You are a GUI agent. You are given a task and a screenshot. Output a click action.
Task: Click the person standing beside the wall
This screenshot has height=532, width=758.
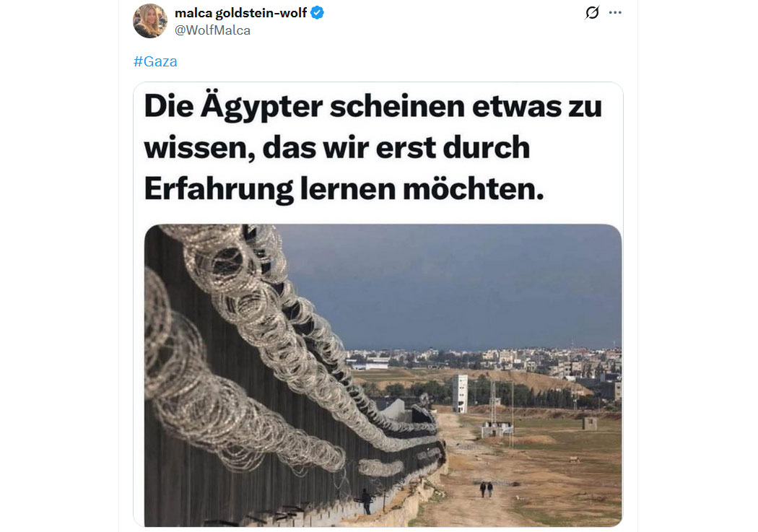point(367,502)
